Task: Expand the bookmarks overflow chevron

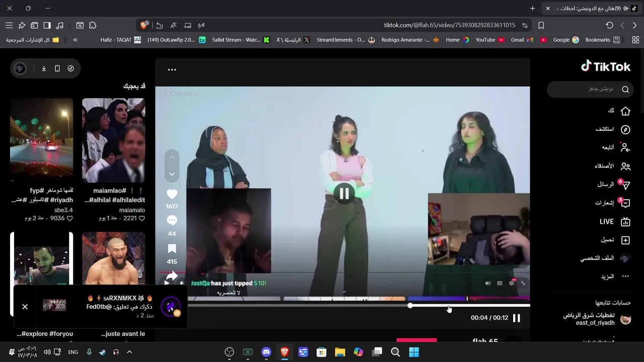Action: click(75, 40)
